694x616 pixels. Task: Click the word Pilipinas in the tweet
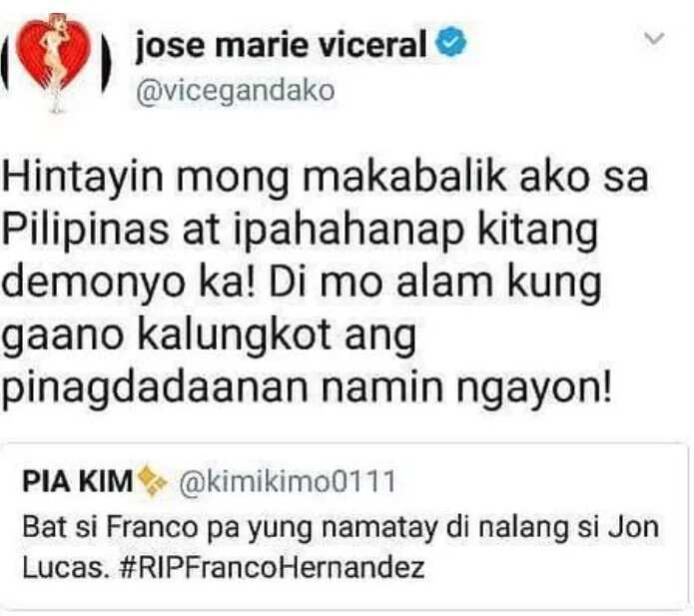click(86, 230)
